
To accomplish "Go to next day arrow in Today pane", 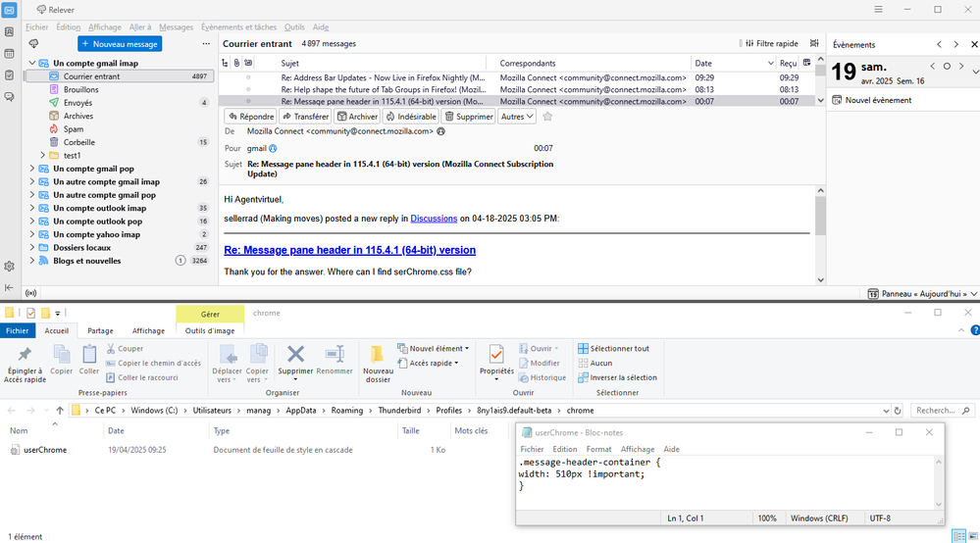I will pyautogui.click(x=961, y=66).
